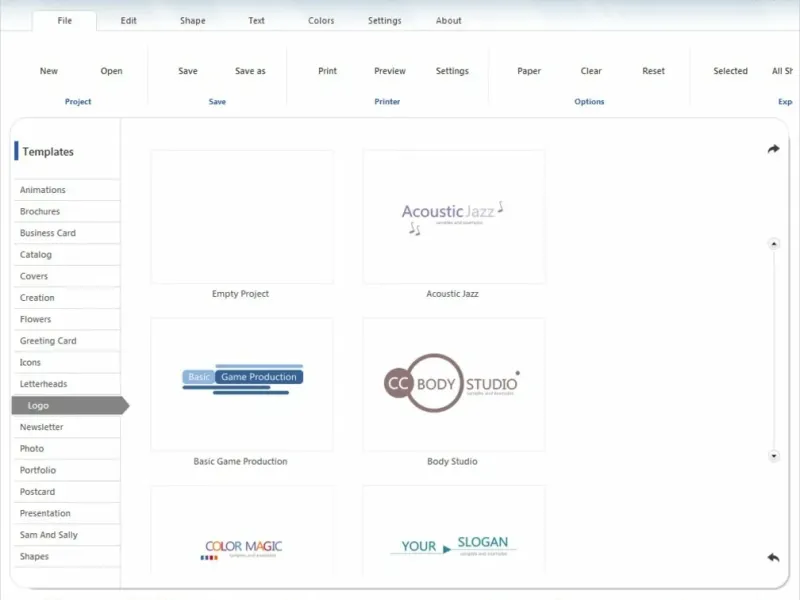Click the Reset option
The image size is (800, 600).
(654, 71)
